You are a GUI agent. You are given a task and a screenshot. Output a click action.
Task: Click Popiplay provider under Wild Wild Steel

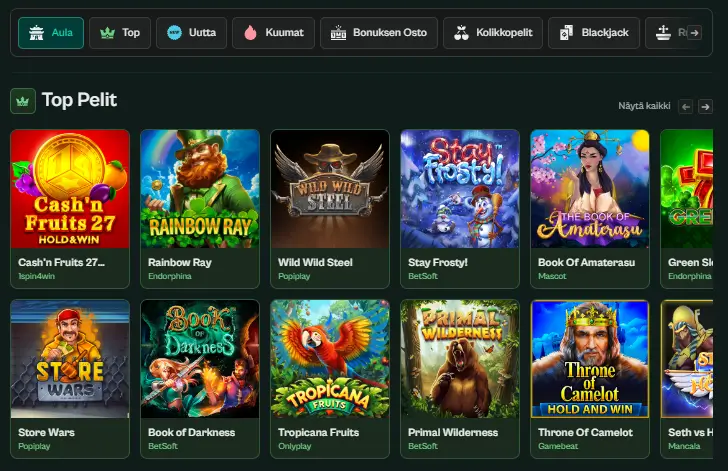[294, 276]
